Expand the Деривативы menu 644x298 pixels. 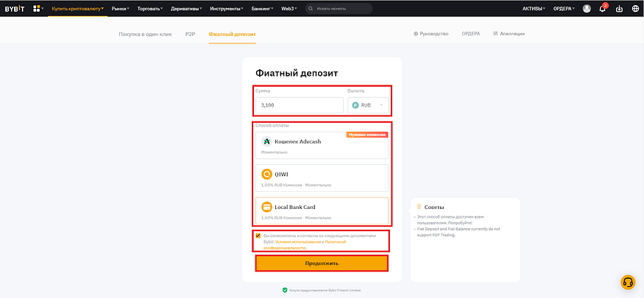[186, 9]
